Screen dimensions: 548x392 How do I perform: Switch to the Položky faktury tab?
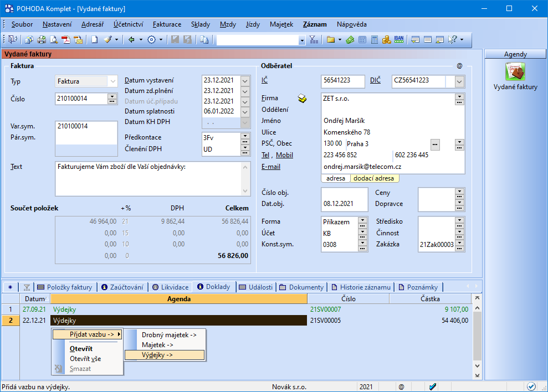(65, 287)
